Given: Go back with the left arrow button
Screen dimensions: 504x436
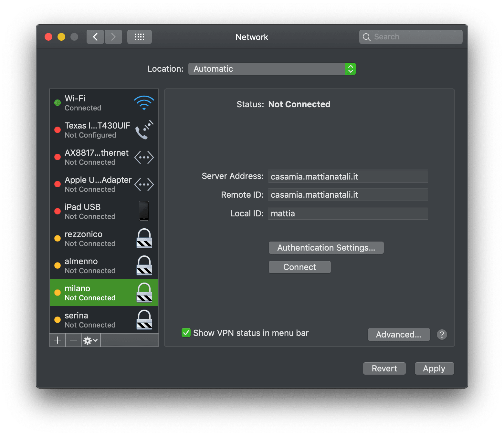Looking at the screenshot, I should pos(95,37).
